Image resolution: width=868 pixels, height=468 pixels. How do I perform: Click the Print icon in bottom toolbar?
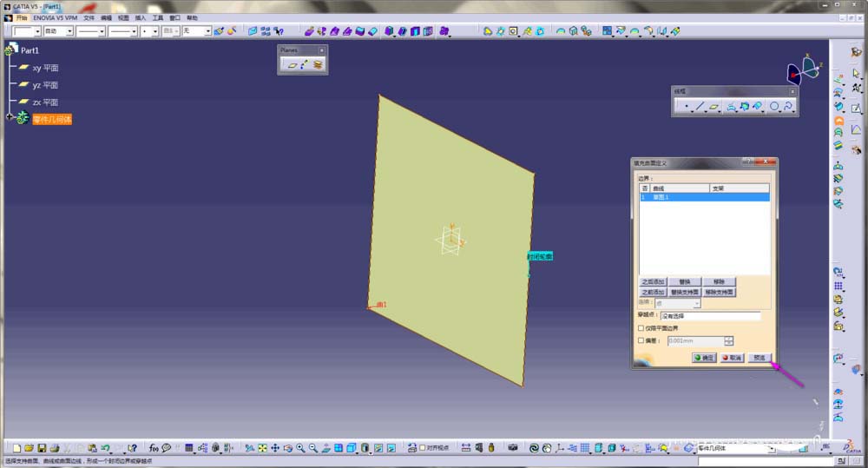coord(54,448)
